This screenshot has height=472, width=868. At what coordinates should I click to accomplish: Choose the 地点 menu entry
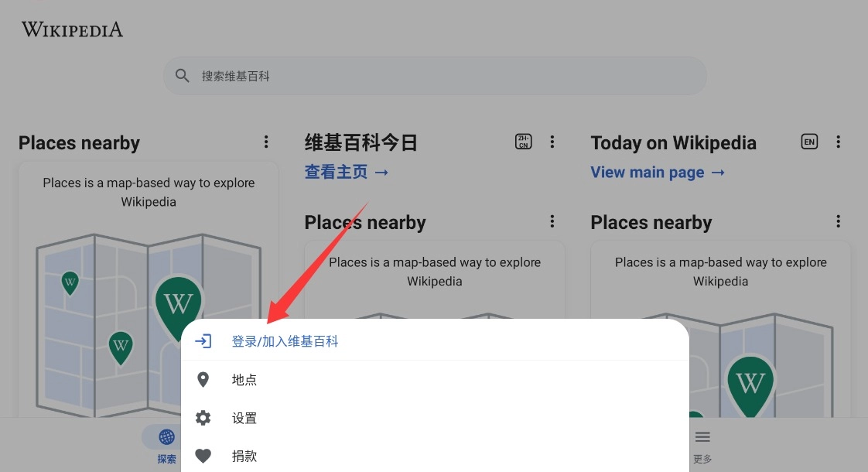tap(244, 380)
